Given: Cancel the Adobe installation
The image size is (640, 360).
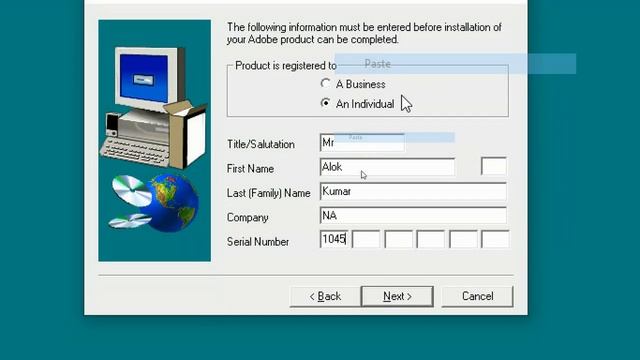Looking at the screenshot, I should pos(477,296).
